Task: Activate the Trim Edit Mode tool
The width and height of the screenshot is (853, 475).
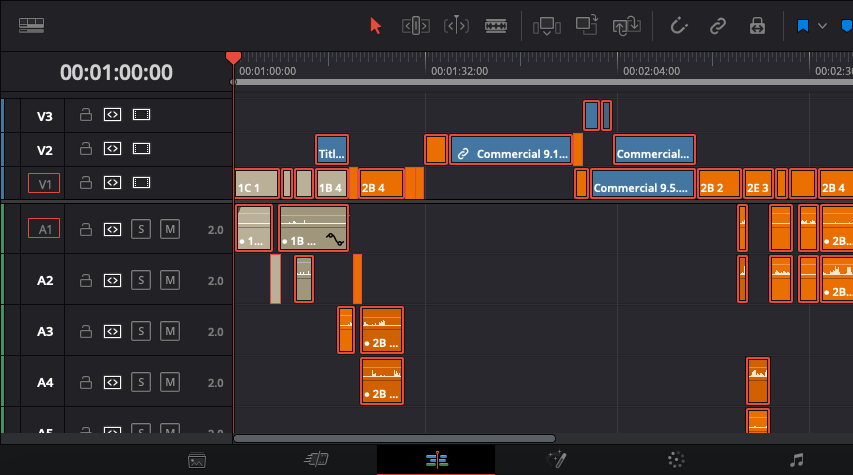Action: pyautogui.click(x=416, y=26)
